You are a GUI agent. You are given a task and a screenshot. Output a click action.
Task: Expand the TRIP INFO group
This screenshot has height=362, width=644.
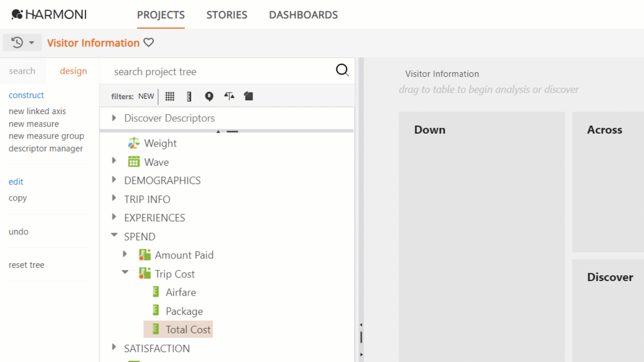click(x=114, y=198)
